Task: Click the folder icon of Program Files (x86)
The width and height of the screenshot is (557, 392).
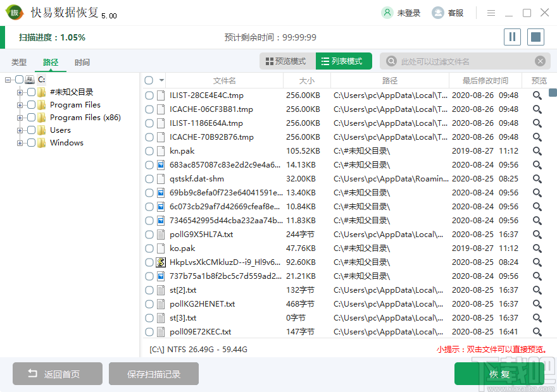Action: point(42,118)
